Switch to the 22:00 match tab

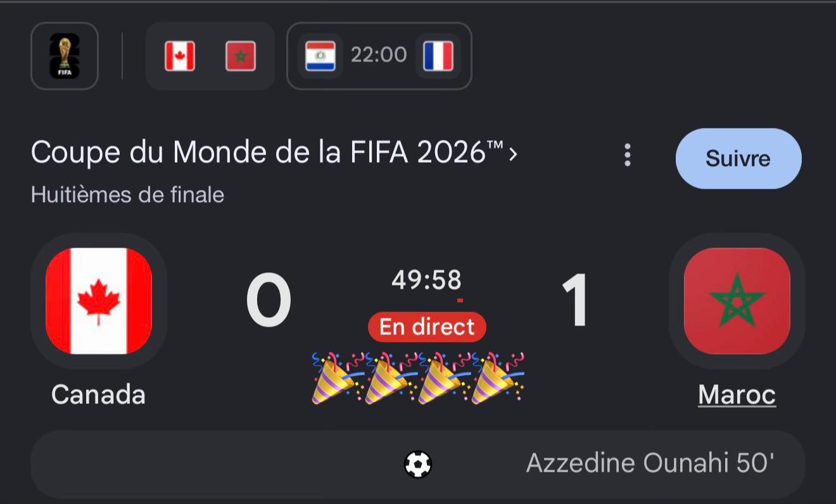tap(379, 56)
